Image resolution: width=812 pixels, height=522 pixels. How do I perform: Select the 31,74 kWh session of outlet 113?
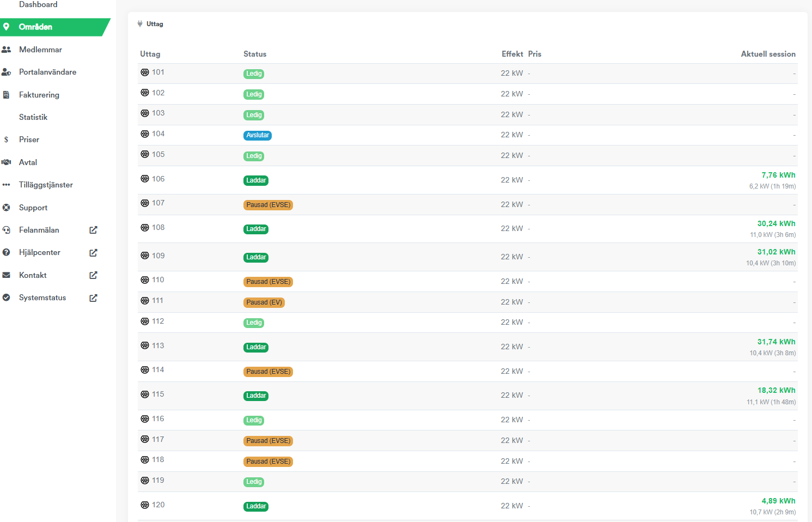pyautogui.click(x=776, y=342)
